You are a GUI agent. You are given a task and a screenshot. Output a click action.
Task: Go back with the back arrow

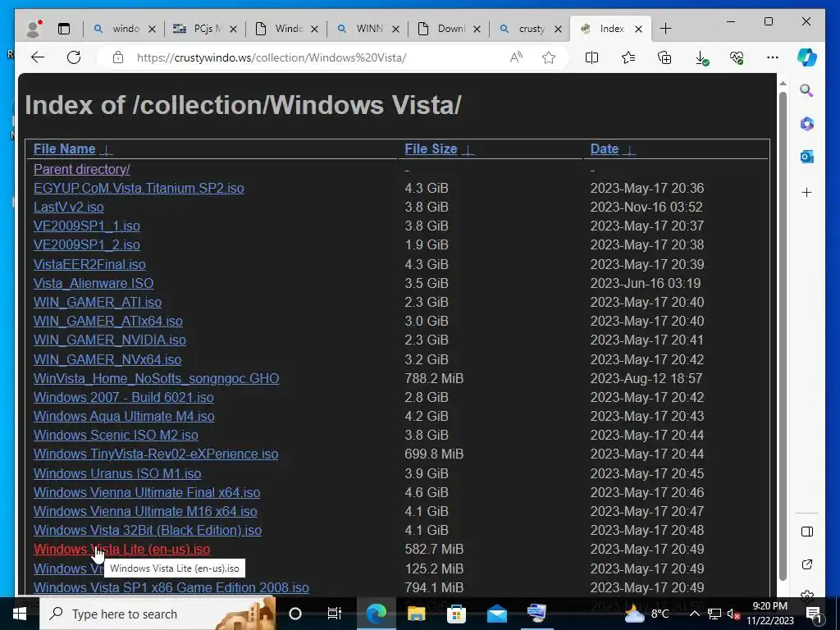coord(38,57)
